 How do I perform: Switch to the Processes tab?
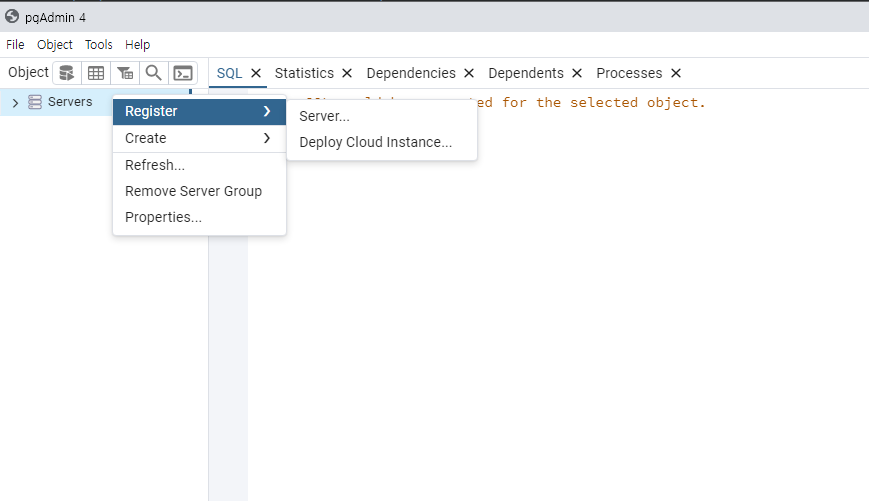pyautogui.click(x=629, y=73)
